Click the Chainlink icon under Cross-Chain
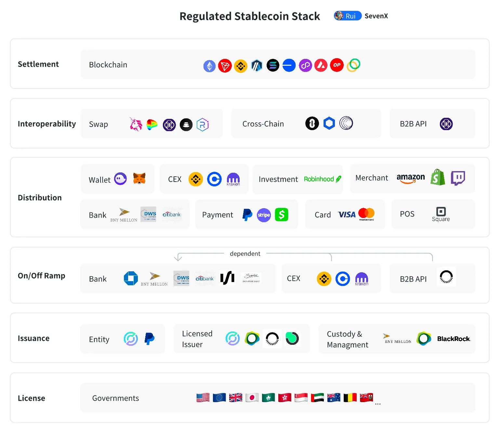The height and width of the screenshot is (432, 504). 329,123
